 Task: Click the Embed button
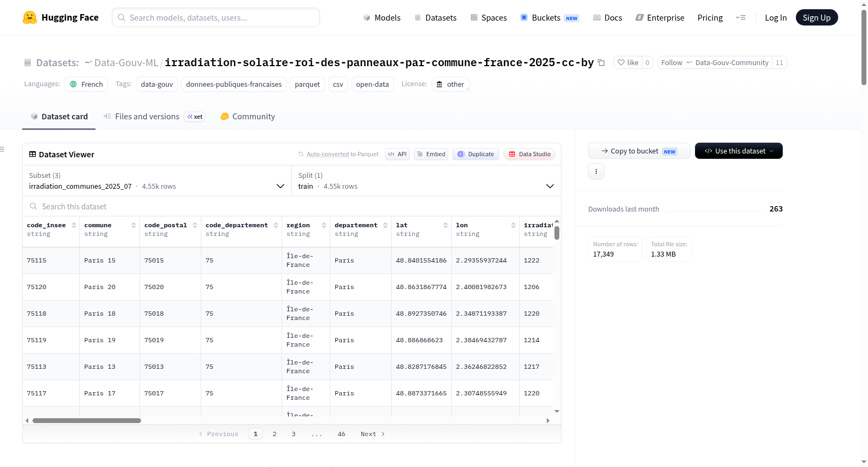[x=431, y=154]
